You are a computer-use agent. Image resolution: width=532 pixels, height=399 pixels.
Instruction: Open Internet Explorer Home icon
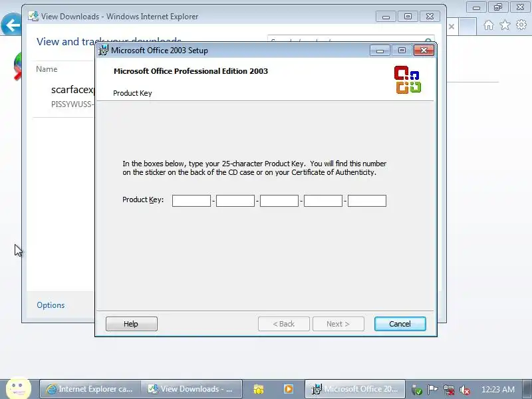489,25
